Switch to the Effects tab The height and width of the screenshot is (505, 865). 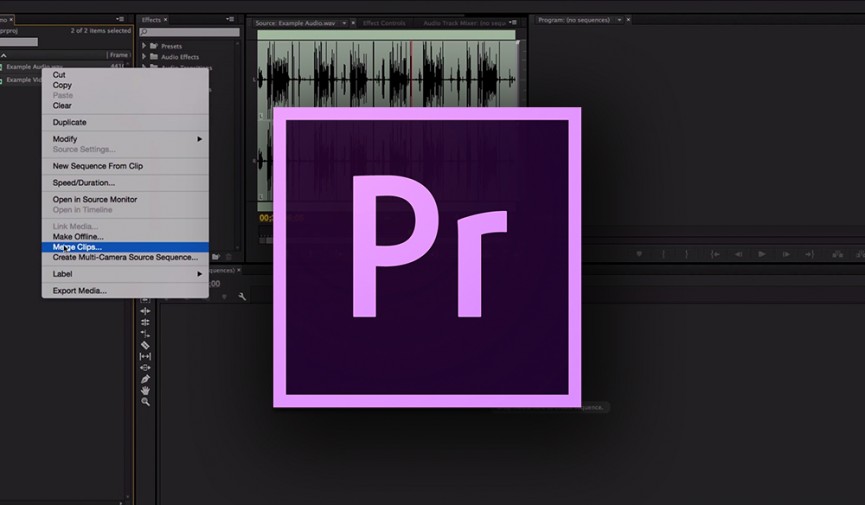coord(151,20)
